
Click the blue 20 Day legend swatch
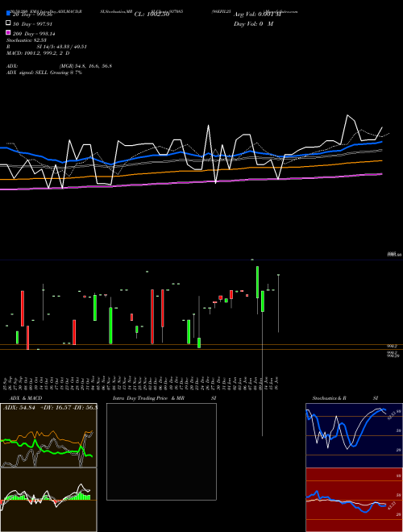(8, 13)
